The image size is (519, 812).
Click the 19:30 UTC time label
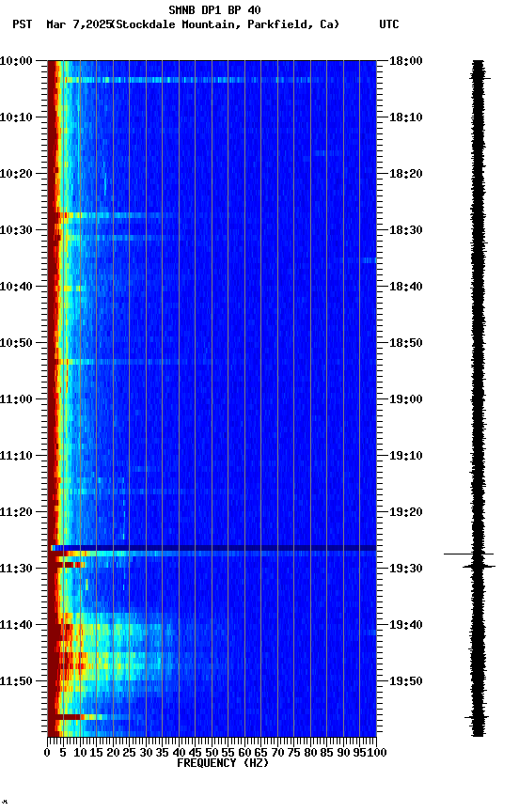tap(406, 570)
